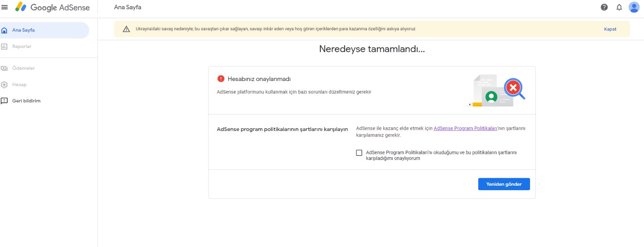The image size is (644, 247).
Task: Open the hamburger main menu
Action: (5, 7)
